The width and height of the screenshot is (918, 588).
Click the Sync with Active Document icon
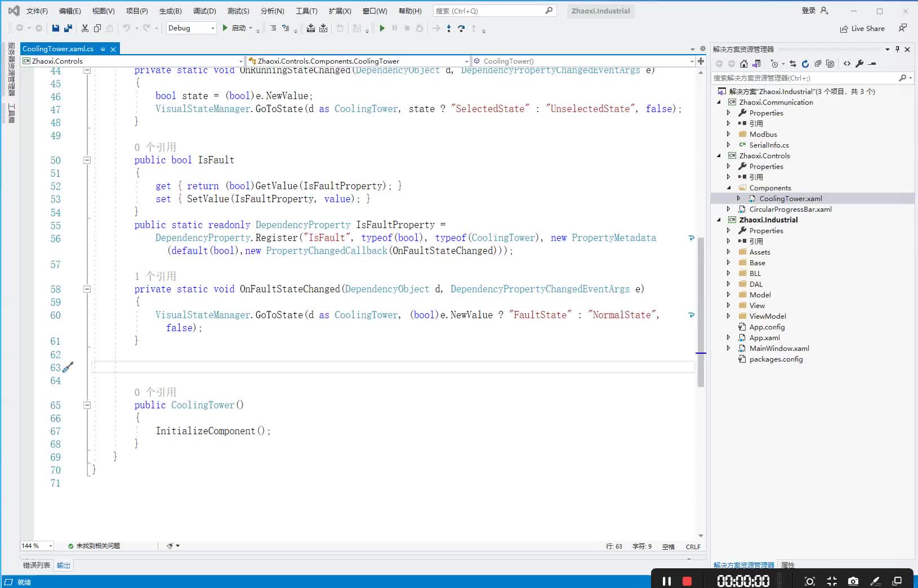tap(793, 64)
